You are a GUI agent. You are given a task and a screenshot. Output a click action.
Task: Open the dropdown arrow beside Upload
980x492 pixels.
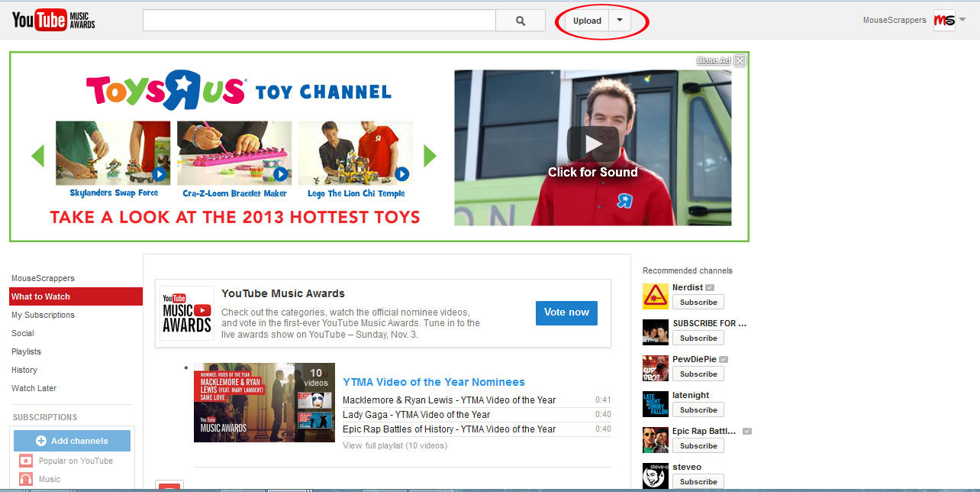click(x=620, y=21)
